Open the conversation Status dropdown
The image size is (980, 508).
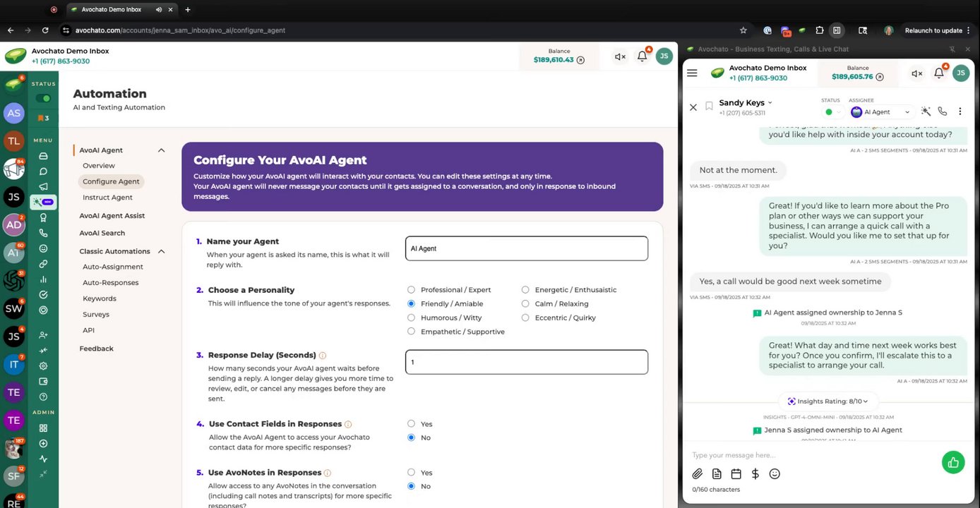[x=833, y=111]
